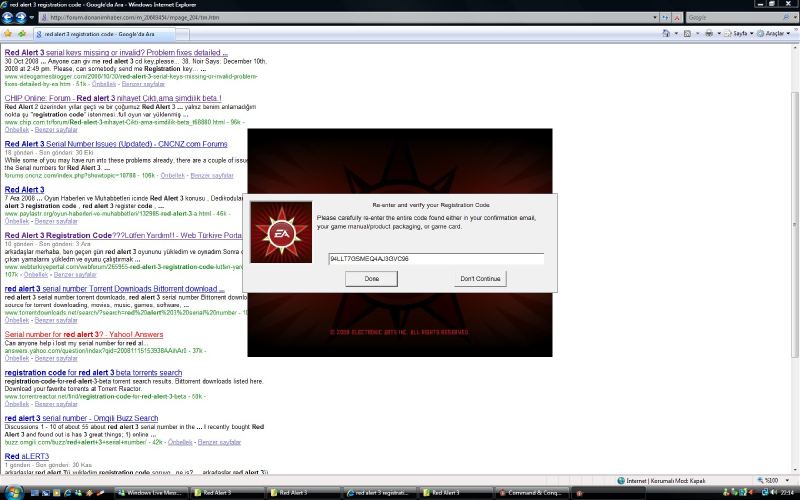The width and height of the screenshot is (800, 500).
Task: Click the Don't Continue button
Action: point(480,279)
